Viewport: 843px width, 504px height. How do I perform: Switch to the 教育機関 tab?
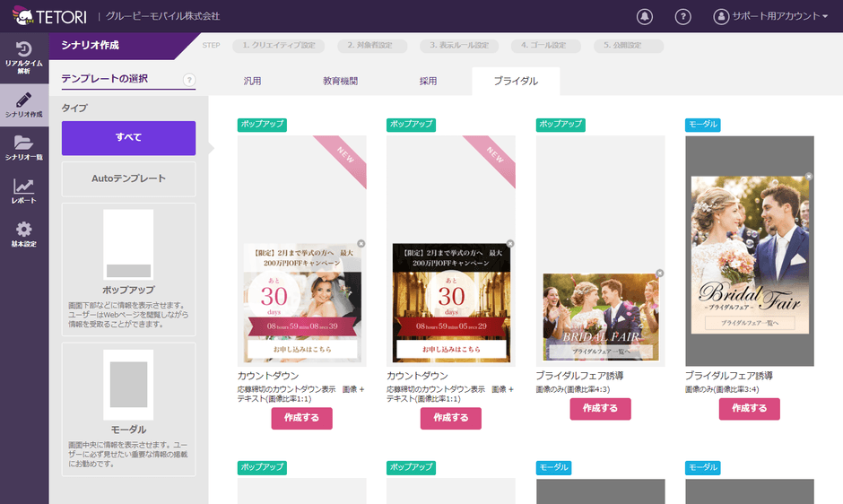click(x=340, y=81)
